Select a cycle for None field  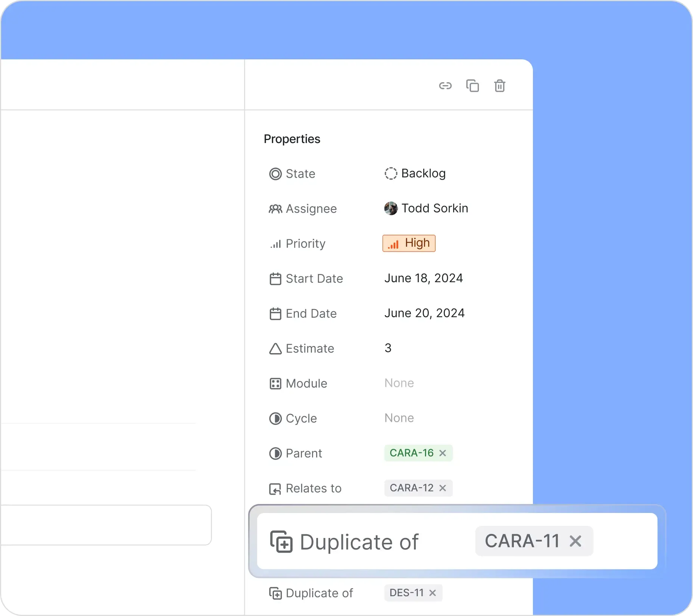pos(399,418)
